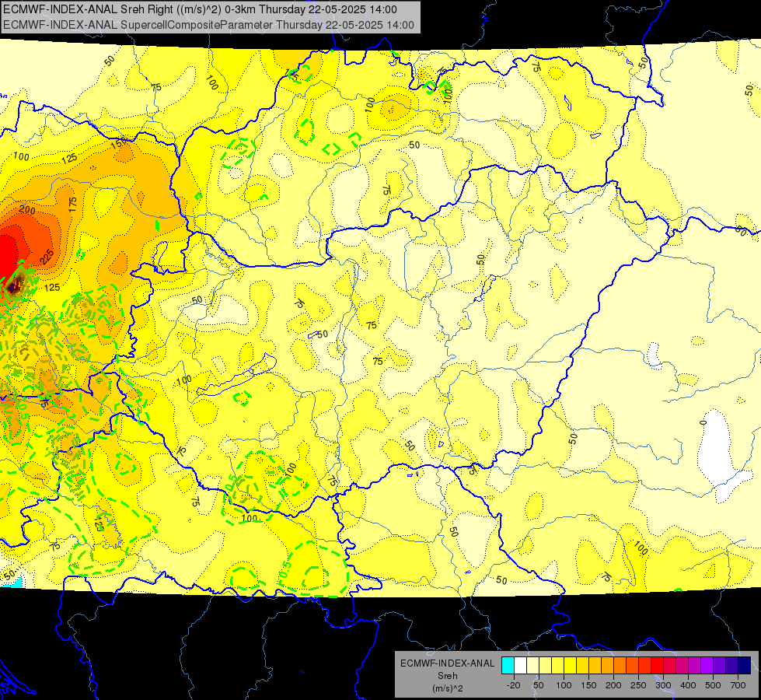Click the darkest navy swatch in the legend
The width and height of the screenshot is (761, 700).
[x=745, y=666]
